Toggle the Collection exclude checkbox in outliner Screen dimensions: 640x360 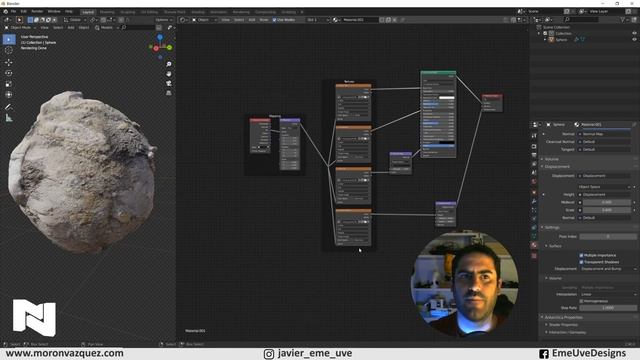tap(545, 33)
